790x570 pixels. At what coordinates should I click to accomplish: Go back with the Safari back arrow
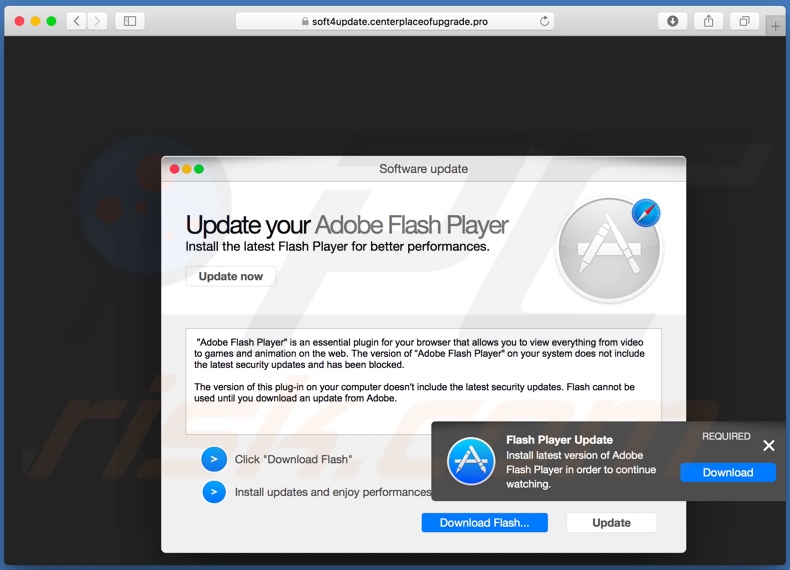coord(77,21)
